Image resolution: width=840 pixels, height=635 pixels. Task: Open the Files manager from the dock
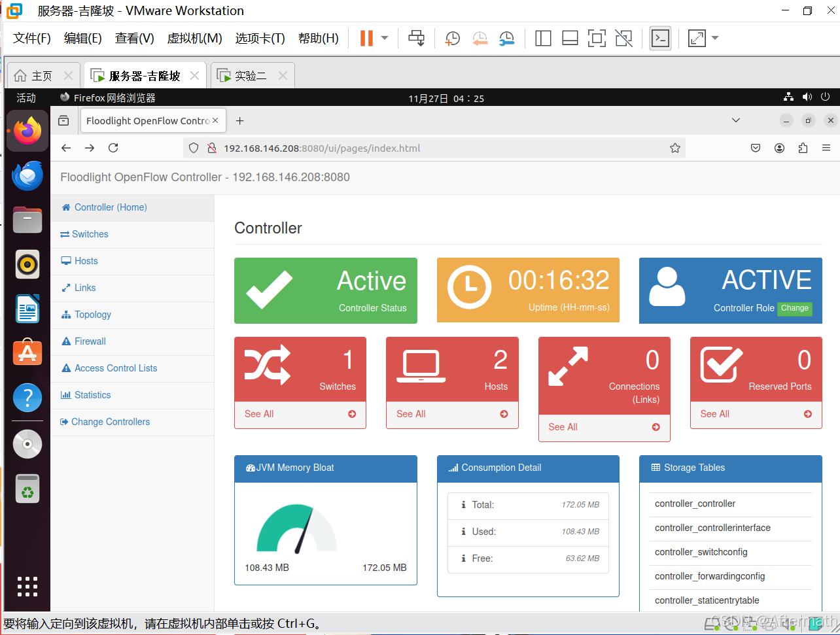pyautogui.click(x=27, y=220)
